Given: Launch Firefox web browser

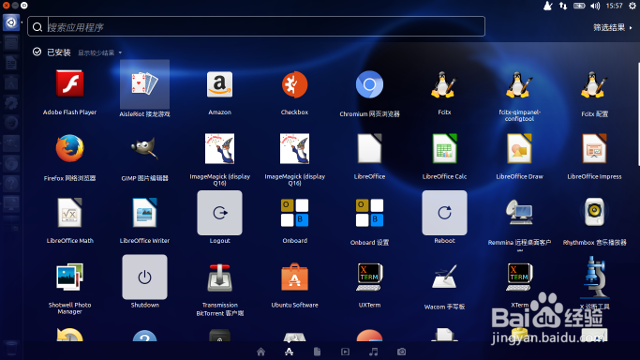Looking at the screenshot, I should coord(70,148).
